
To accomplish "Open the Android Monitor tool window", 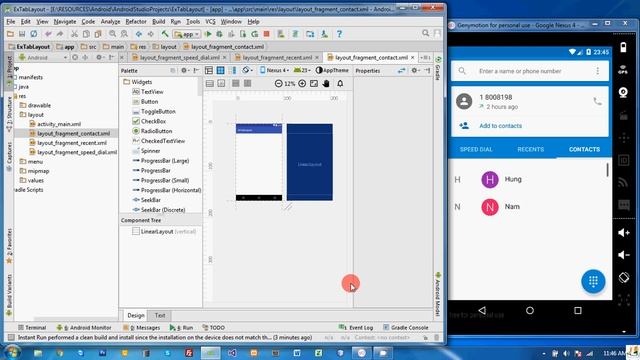I will pos(84,327).
